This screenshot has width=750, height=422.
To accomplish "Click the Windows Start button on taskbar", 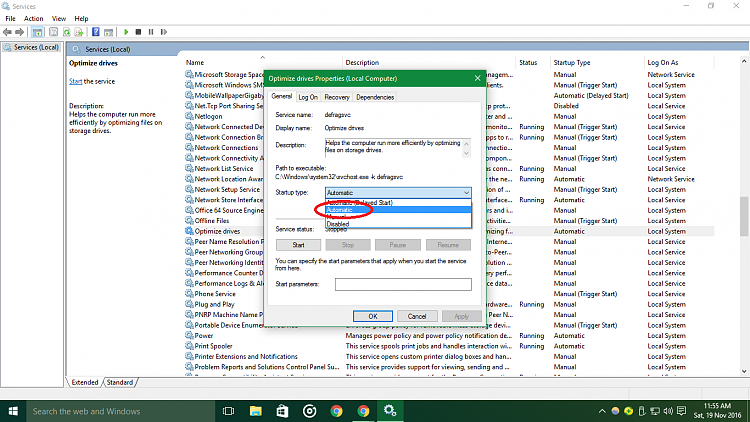I will 13,411.
